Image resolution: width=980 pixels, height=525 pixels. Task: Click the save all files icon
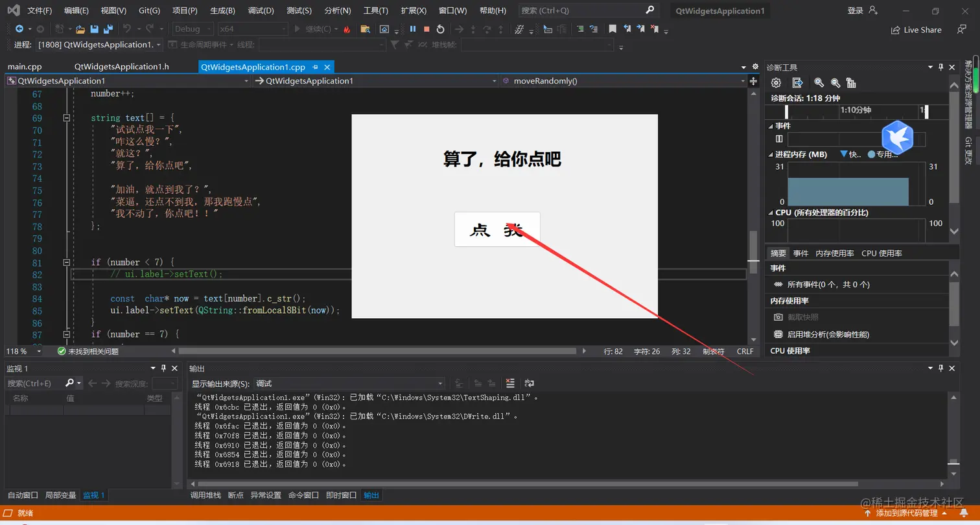pyautogui.click(x=108, y=29)
